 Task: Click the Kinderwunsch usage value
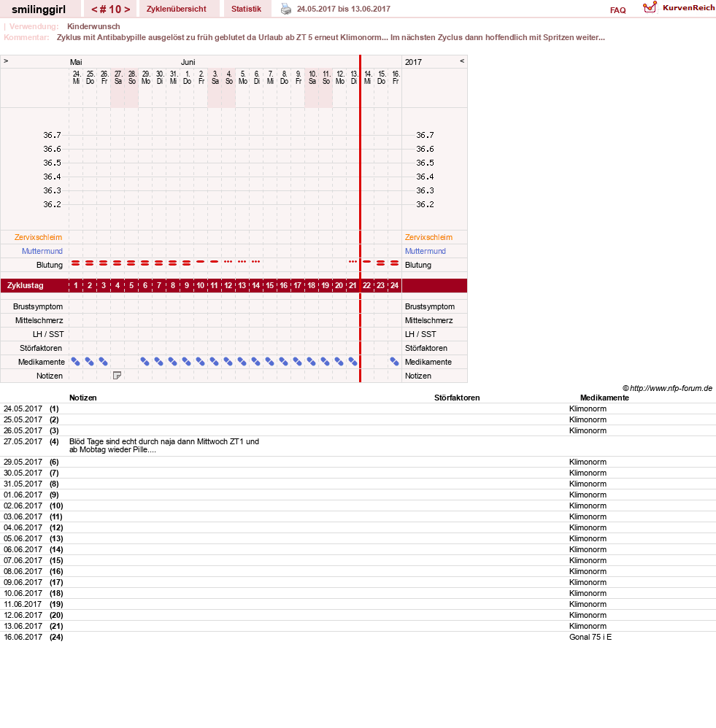(x=93, y=26)
